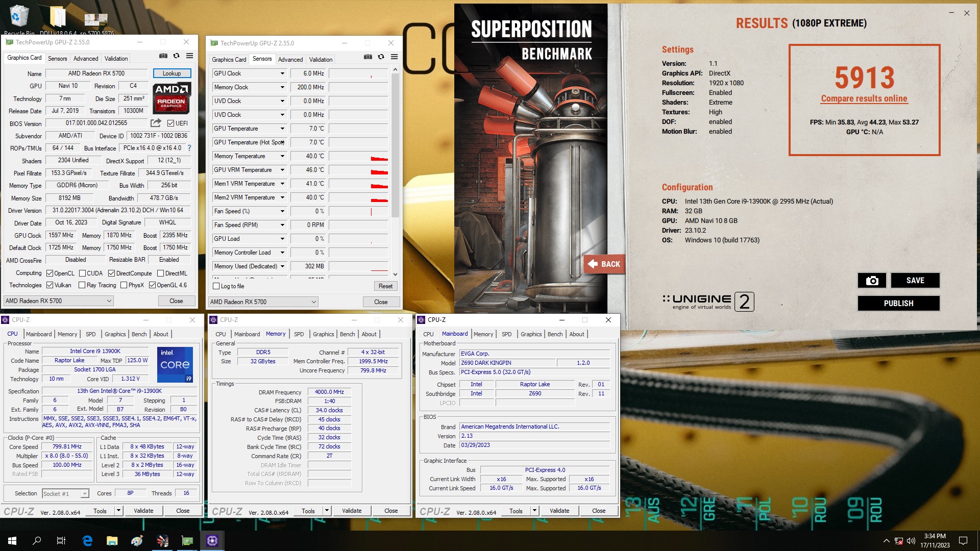Viewport: 980px width, 551px height.
Task: Toggle the CUDA checkbox
Action: pyautogui.click(x=82, y=273)
